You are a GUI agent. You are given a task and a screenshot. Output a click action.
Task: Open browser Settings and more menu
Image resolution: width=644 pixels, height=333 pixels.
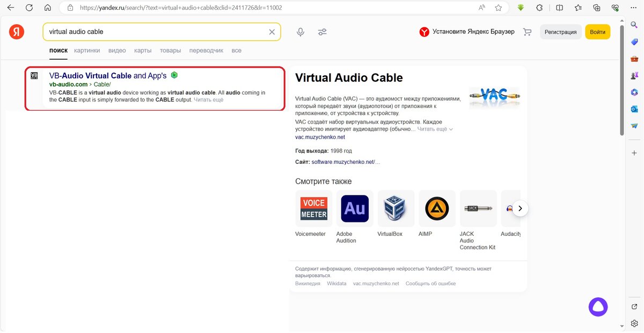pos(634,8)
